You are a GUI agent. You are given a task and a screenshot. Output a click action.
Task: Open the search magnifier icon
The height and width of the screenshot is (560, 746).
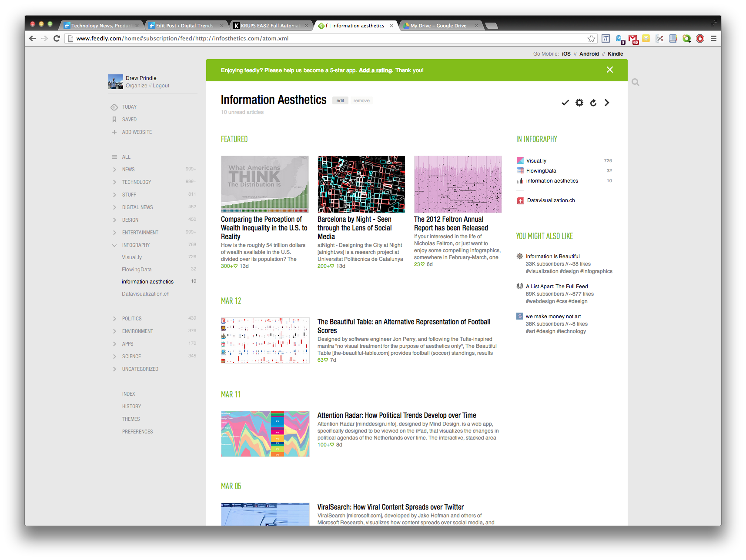pos(636,82)
